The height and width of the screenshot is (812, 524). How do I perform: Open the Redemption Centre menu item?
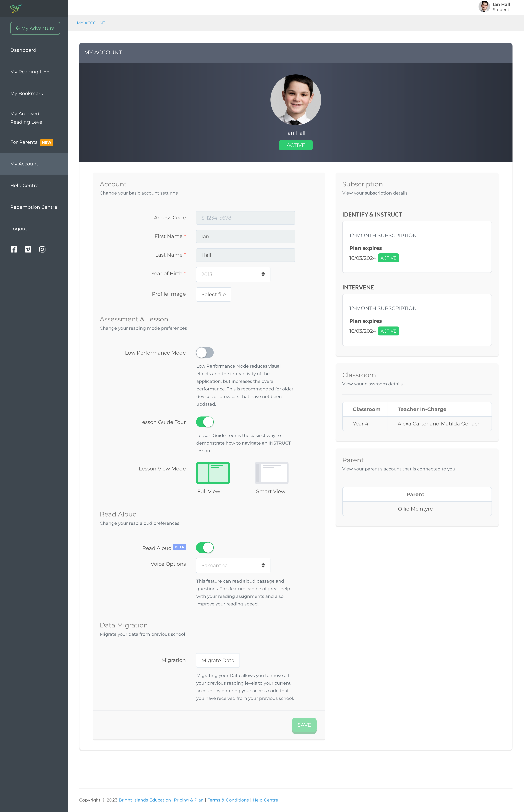34,207
